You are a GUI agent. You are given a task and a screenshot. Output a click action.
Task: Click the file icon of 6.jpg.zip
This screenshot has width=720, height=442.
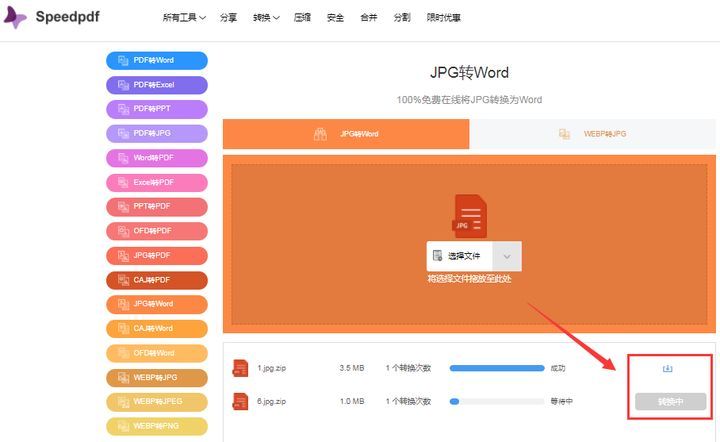pos(240,402)
